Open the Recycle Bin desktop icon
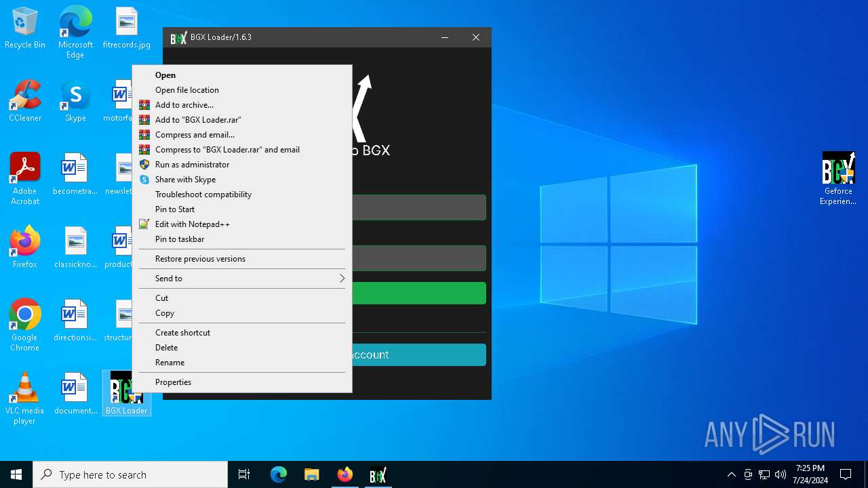Image resolution: width=868 pixels, height=488 pixels. [25, 28]
